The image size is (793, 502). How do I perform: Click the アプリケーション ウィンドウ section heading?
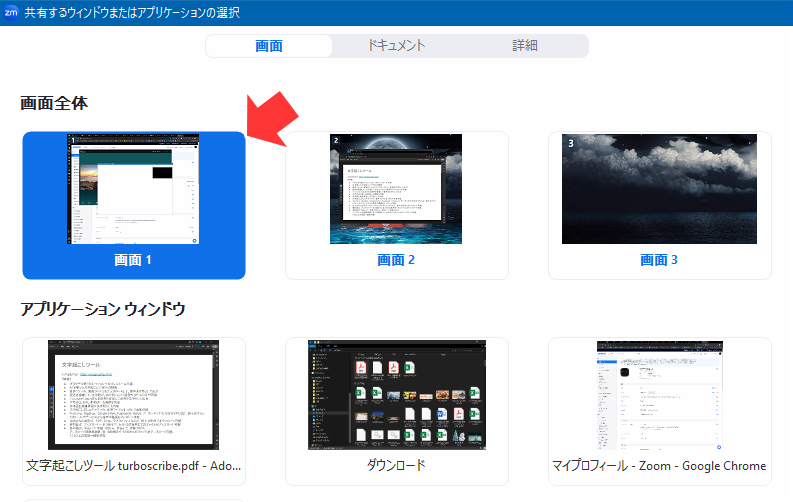[102, 309]
